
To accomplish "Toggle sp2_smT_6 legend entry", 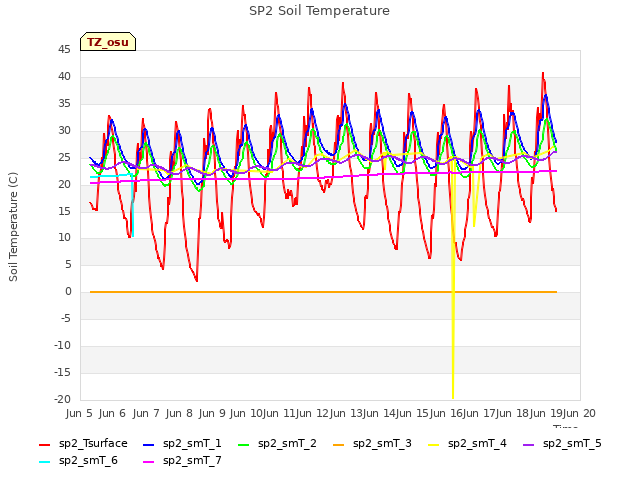I will click(78, 460).
